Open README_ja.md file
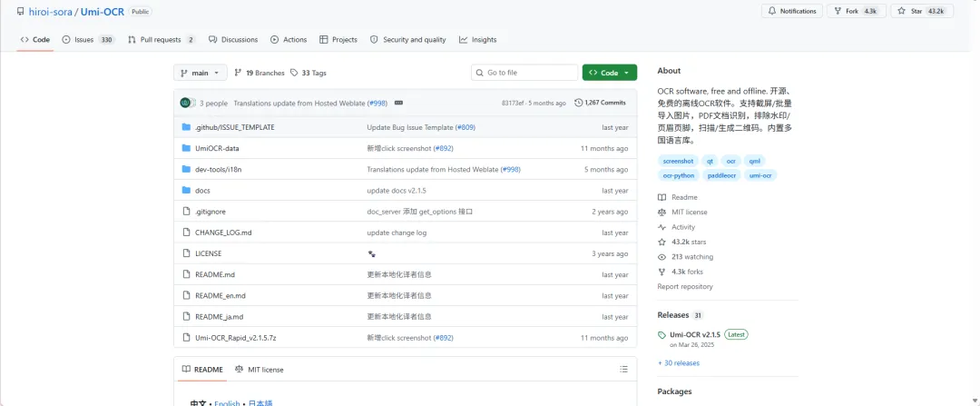The width and height of the screenshot is (980, 406). point(220,317)
